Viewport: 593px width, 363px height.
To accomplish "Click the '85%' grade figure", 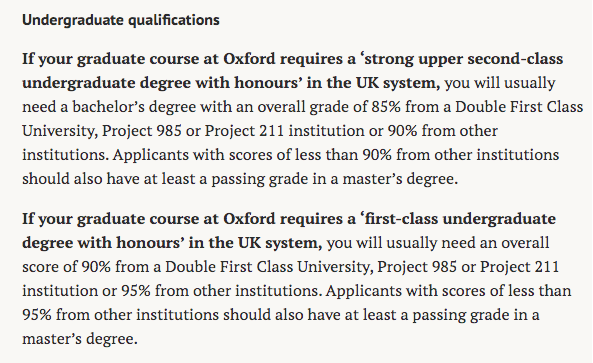I will click(x=386, y=107).
